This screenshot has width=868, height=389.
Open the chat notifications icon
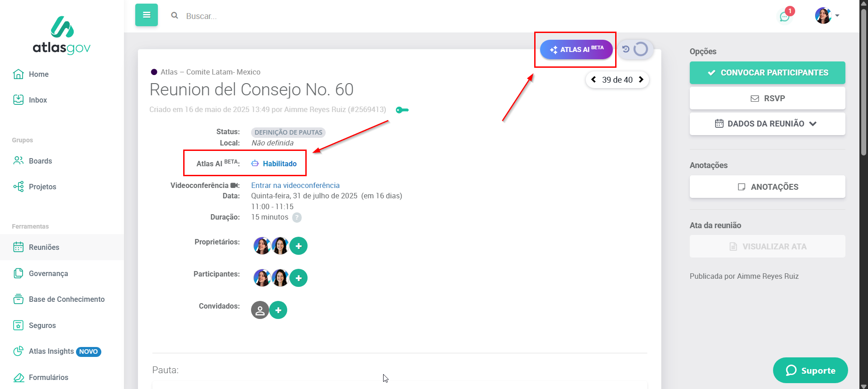point(785,16)
